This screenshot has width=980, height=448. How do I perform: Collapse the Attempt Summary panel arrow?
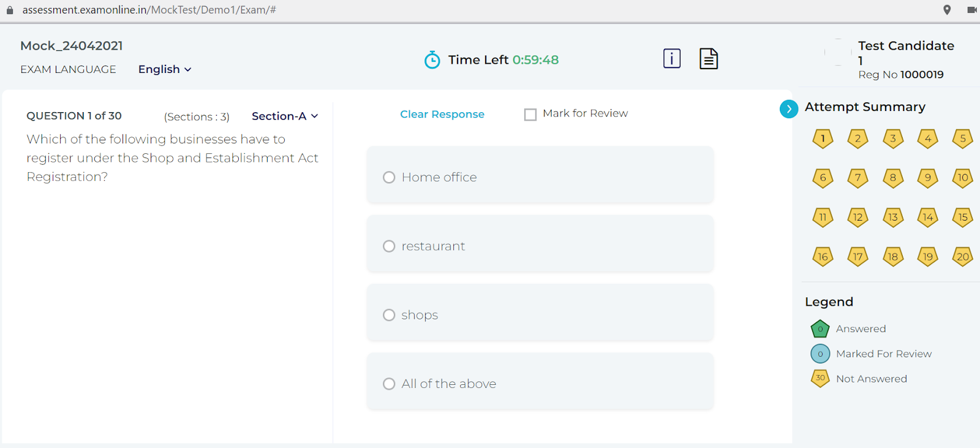click(x=789, y=108)
